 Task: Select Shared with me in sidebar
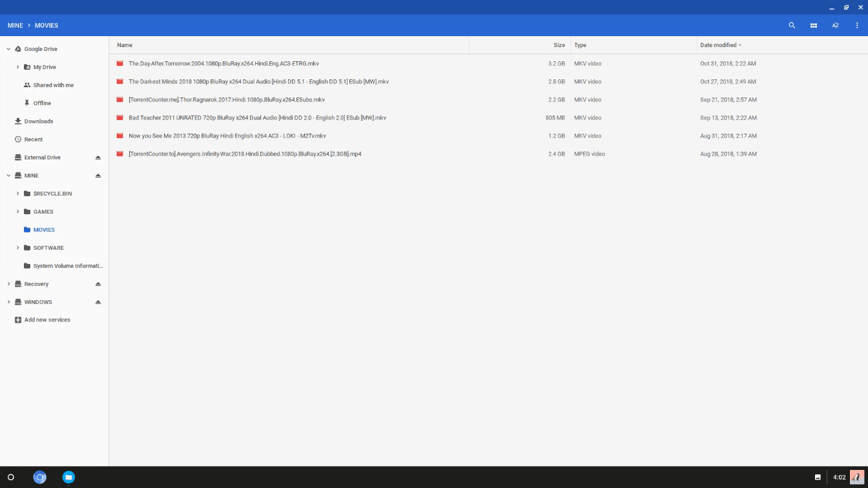[54, 85]
